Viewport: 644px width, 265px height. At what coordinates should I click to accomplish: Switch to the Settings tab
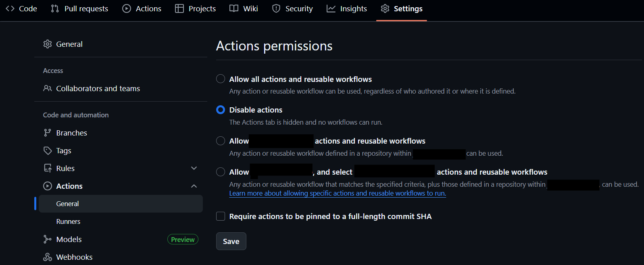(x=402, y=8)
